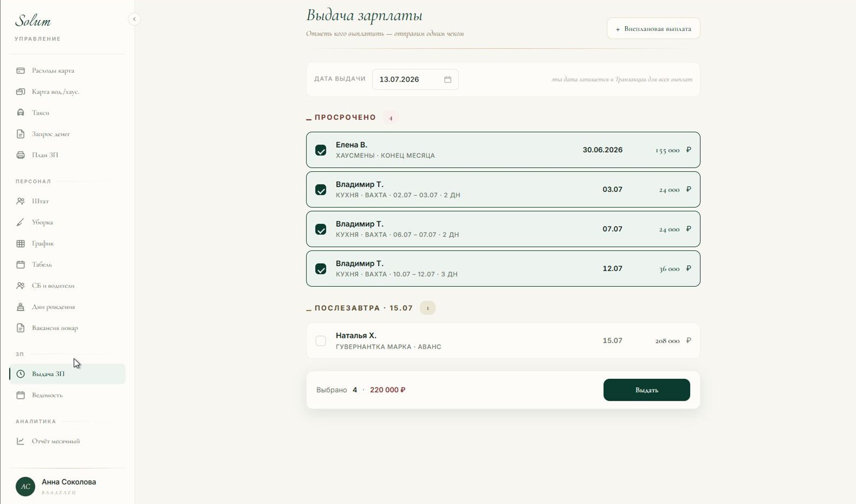Click the selected total 220 000 ₽
The height and width of the screenshot is (504, 856).
(387, 390)
